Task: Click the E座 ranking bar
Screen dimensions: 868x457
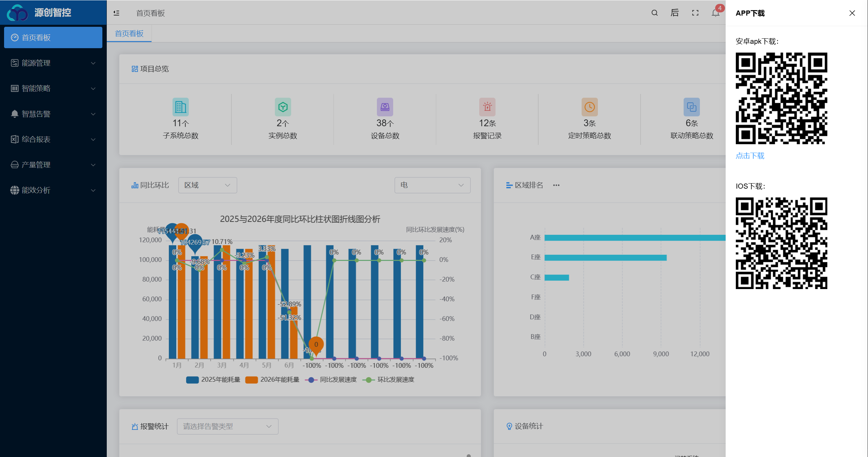Action: coord(606,258)
